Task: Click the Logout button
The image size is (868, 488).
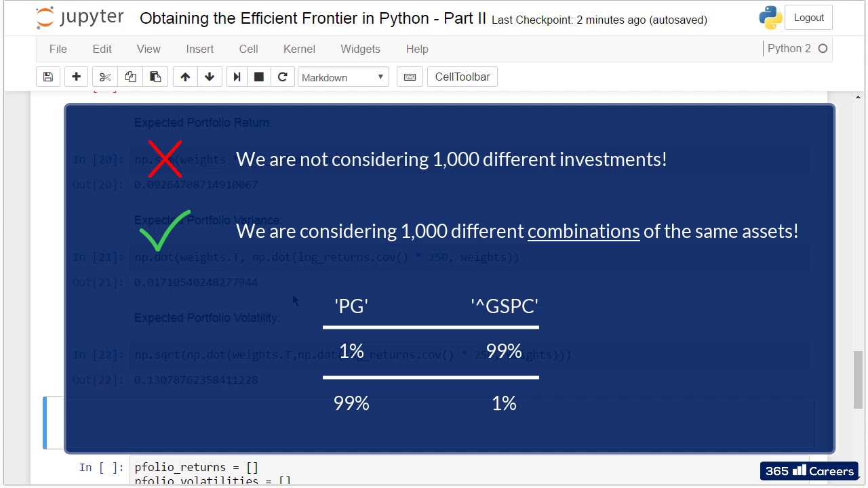Action: [x=808, y=18]
